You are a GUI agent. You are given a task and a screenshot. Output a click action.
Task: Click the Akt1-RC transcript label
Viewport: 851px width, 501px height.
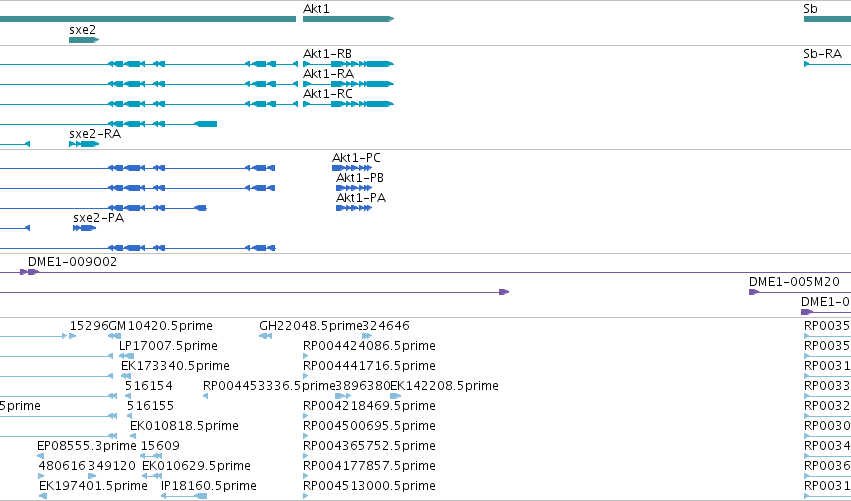[x=328, y=94]
